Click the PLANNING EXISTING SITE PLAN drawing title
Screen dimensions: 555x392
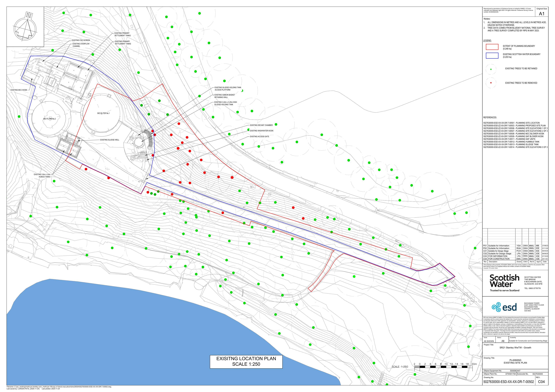(x=515, y=361)
